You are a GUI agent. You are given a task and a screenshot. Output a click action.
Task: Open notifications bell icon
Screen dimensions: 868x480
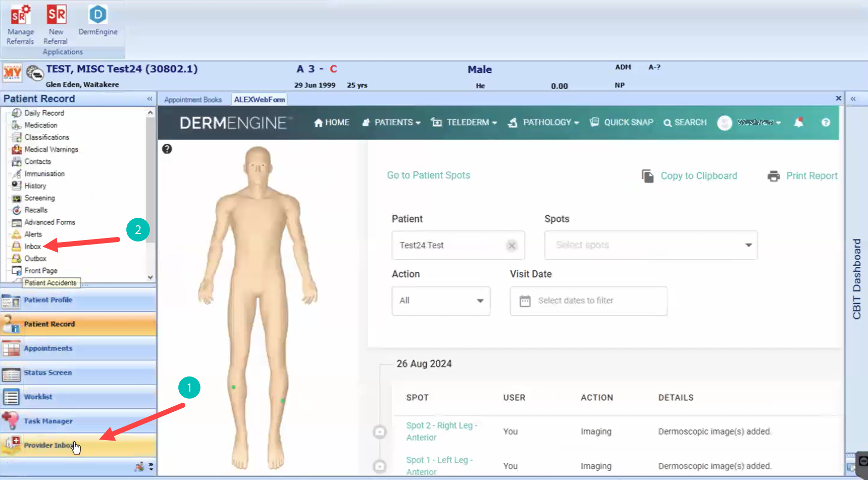tap(799, 122)
